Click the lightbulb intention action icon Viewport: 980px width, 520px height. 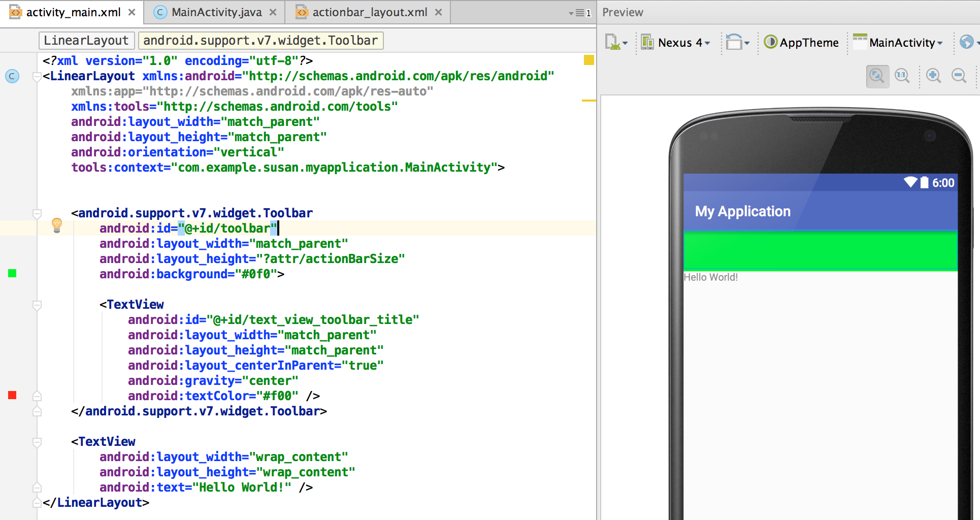pyautogui.click(x=57, y=225)
